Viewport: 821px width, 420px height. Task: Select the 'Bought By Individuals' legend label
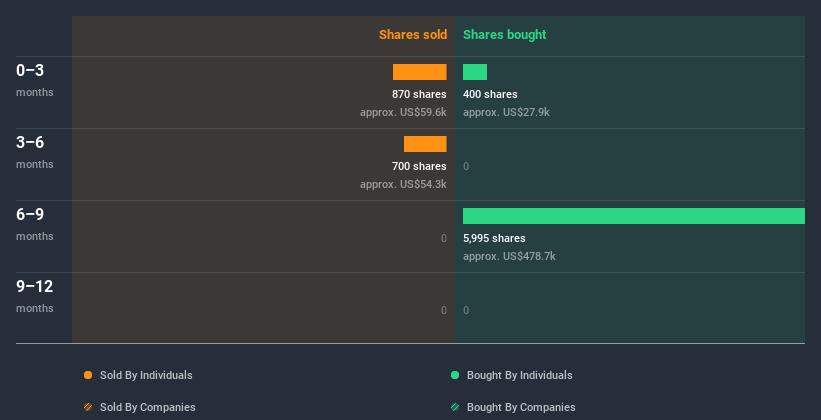519,375
